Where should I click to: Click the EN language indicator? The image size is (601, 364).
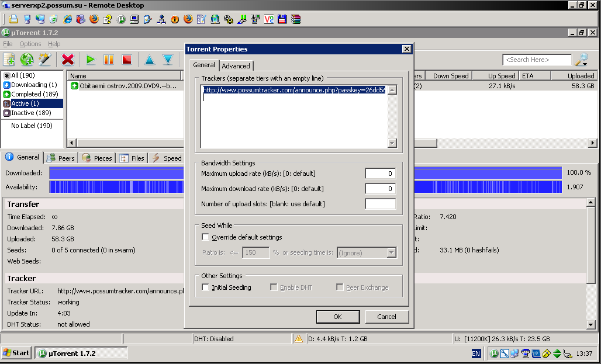pos(476,353)
